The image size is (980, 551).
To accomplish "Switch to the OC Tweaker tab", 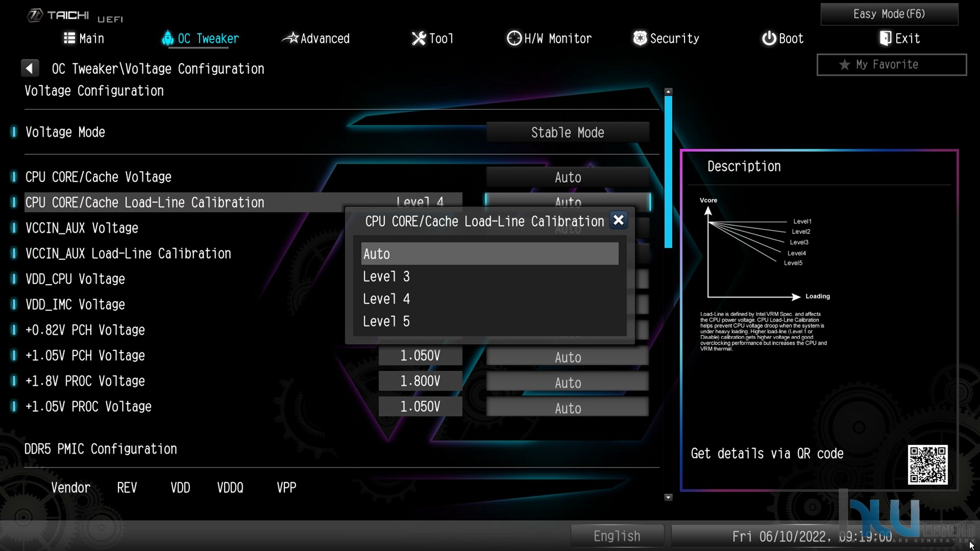I will tap(200, 38).
